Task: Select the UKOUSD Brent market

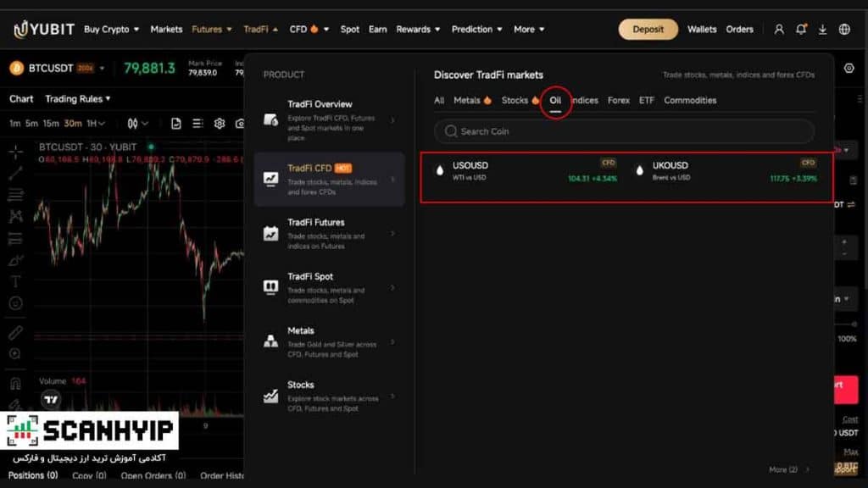Action: (726, 171)
